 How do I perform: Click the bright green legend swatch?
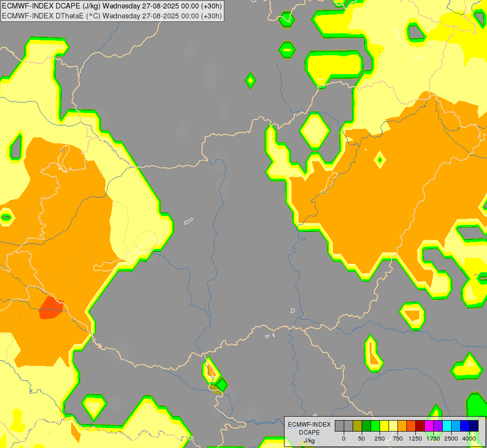(x=375, y=426)
